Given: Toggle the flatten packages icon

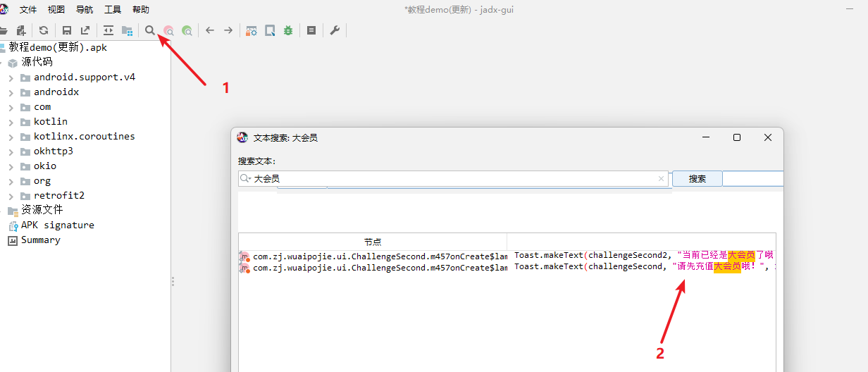Looking at the screenshot, I should pos(127,30).
